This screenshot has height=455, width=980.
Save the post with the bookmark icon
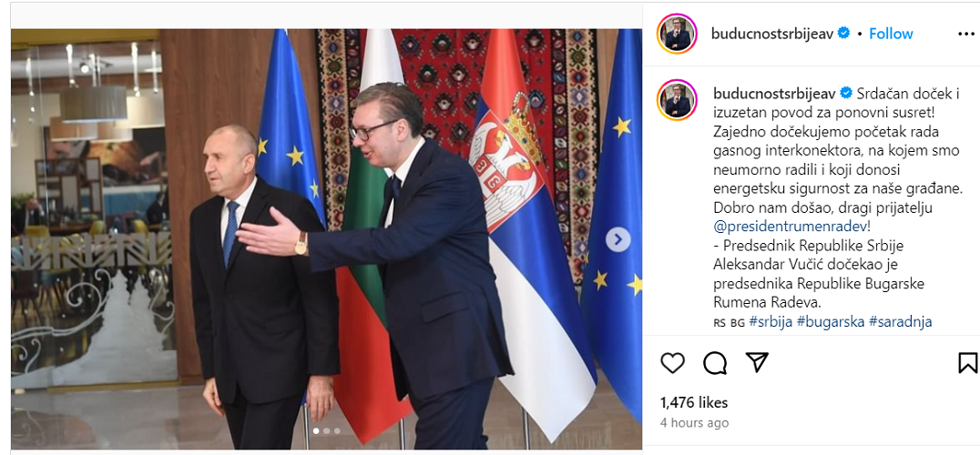pyautogui.click(x=967, y=362)
